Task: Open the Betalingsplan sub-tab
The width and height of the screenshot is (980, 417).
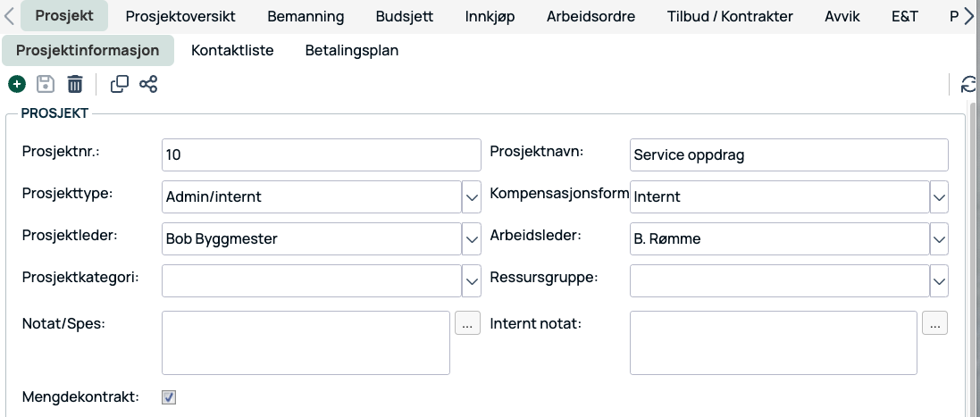Action: [352, 51]
